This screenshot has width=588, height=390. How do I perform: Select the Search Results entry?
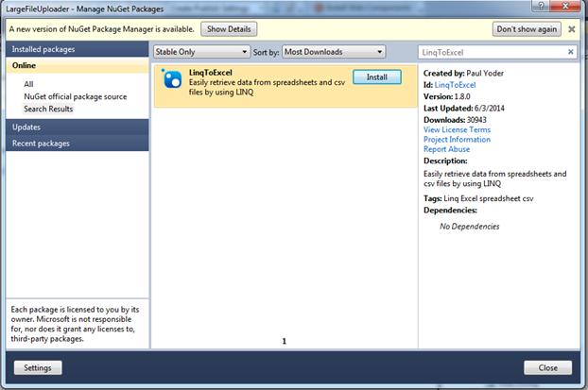[48, 109]
